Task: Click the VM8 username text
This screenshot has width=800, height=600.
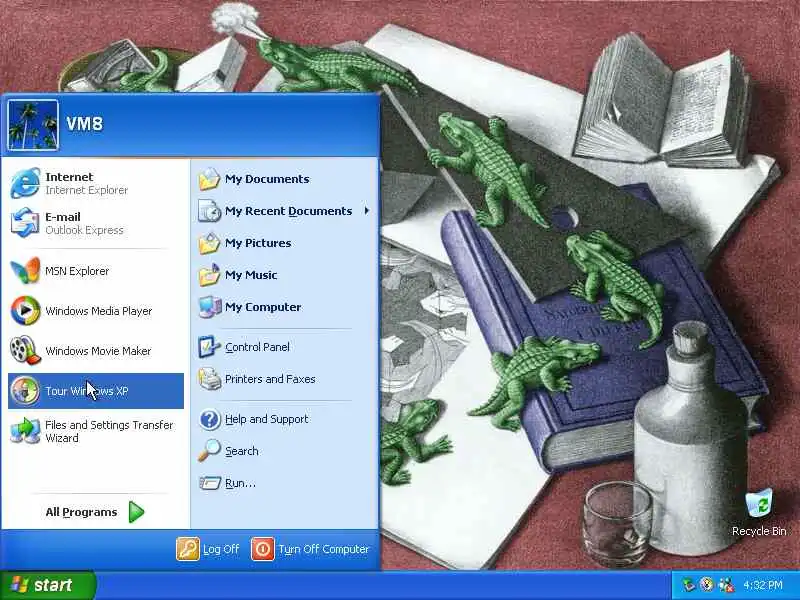Action: pyautogui.click(x=85, y=123)
